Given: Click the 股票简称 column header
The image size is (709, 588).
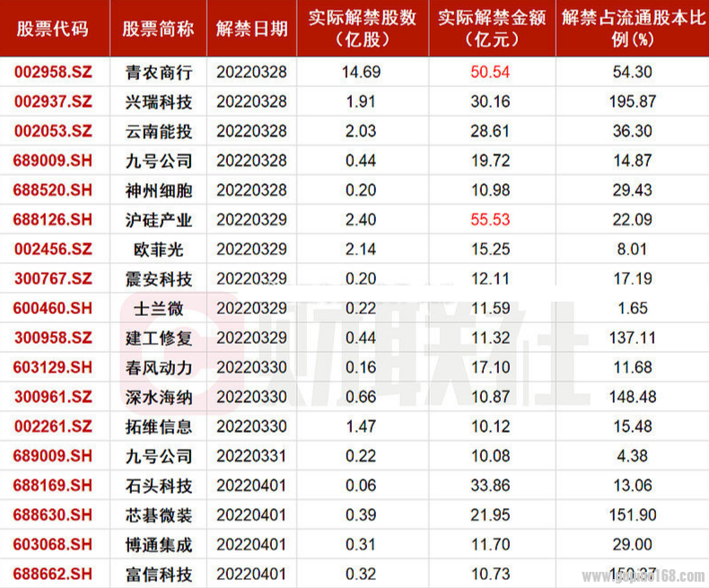Looking at the screenshot, I should tap(158, 29).
